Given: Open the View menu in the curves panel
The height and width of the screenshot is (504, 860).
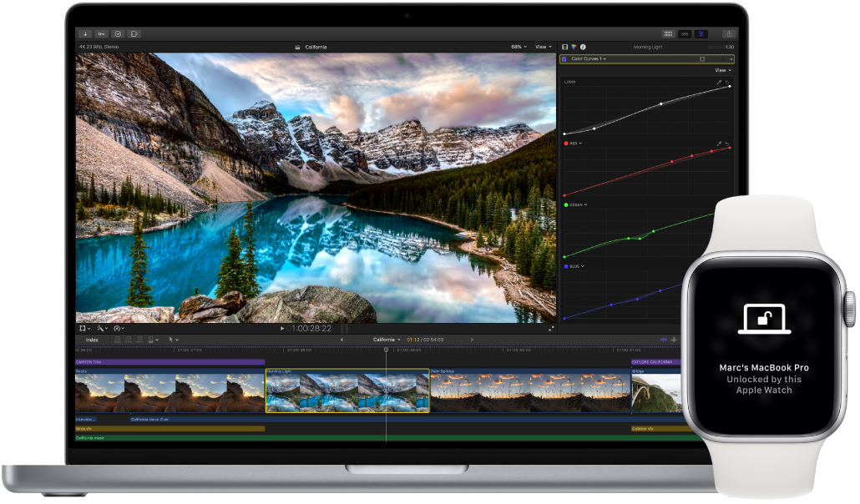Looking at the screenshot, I should (722, 70).
